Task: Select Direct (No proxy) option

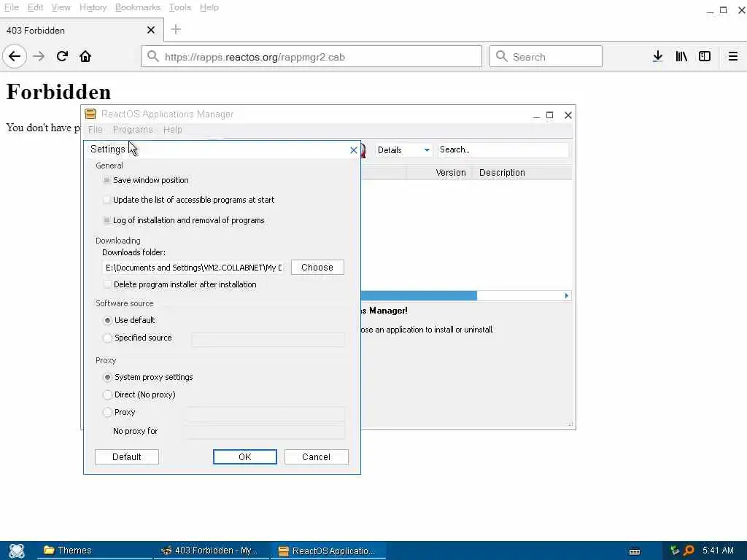Action: coord(108,394)
